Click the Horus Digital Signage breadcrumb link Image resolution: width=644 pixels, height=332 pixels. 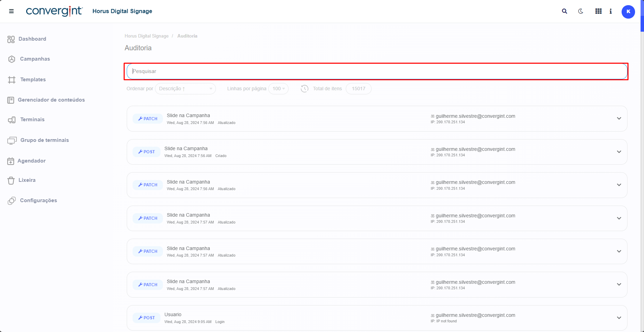(146, 36)
